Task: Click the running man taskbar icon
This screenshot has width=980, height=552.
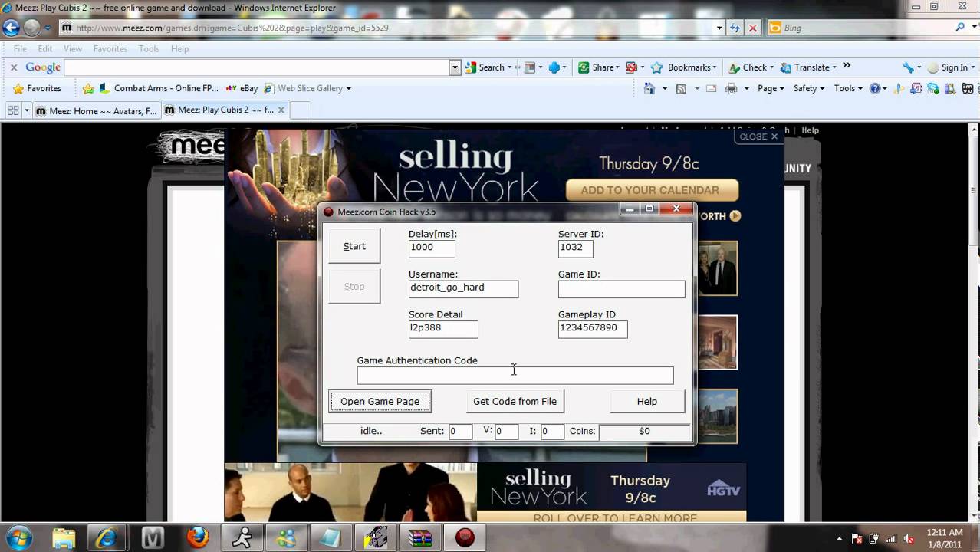Action: (x=242, y=537)
